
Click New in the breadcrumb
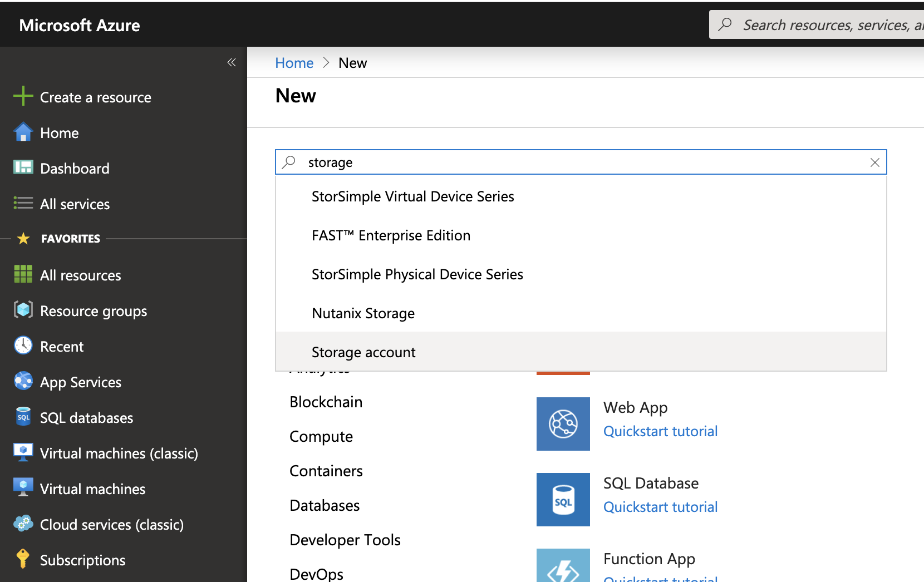(x=352, y=63)
